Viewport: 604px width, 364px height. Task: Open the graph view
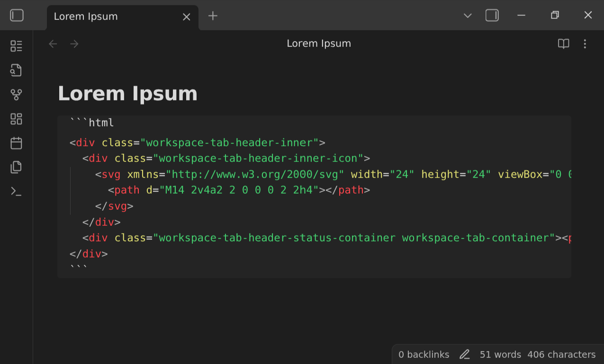(16, 94)
